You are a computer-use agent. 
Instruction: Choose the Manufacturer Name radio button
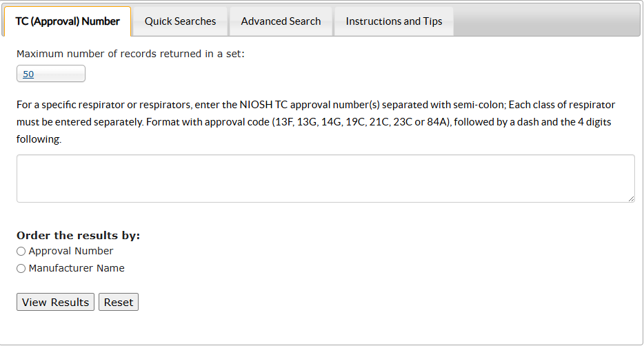tap(21, 269)
